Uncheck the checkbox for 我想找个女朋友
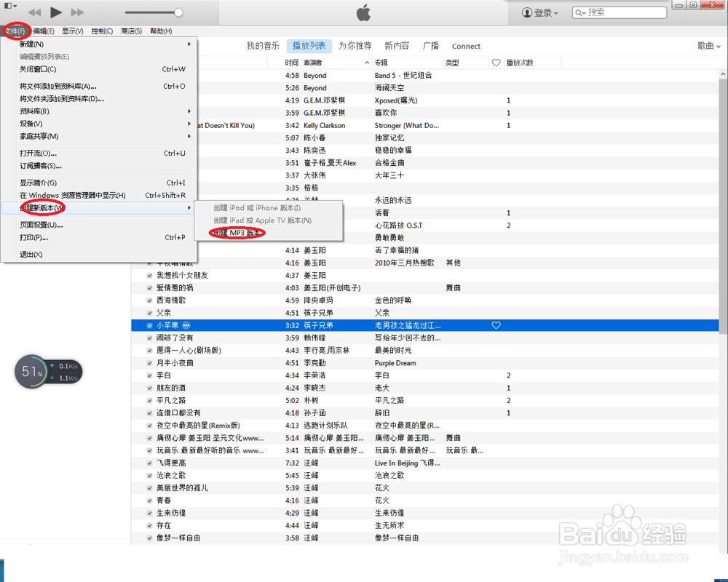The height and width of the screenshot is (582, 728). point(149,275)
